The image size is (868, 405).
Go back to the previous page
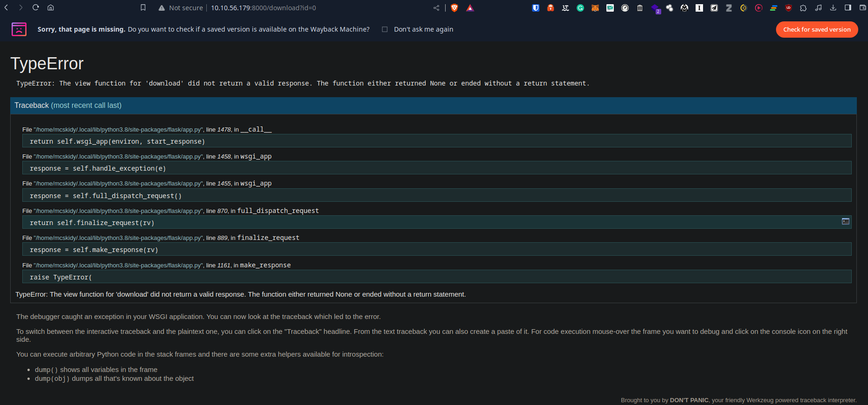click(x=7, y=7)
